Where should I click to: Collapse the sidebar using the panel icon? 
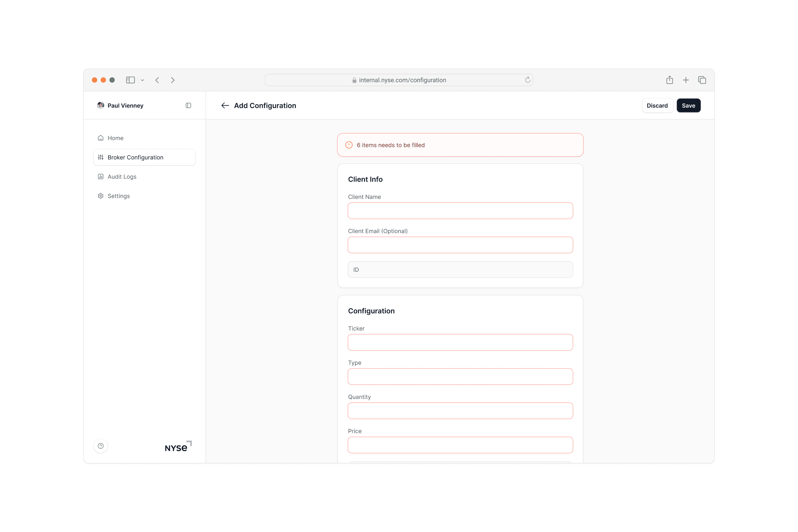click(x=188, y=106)
